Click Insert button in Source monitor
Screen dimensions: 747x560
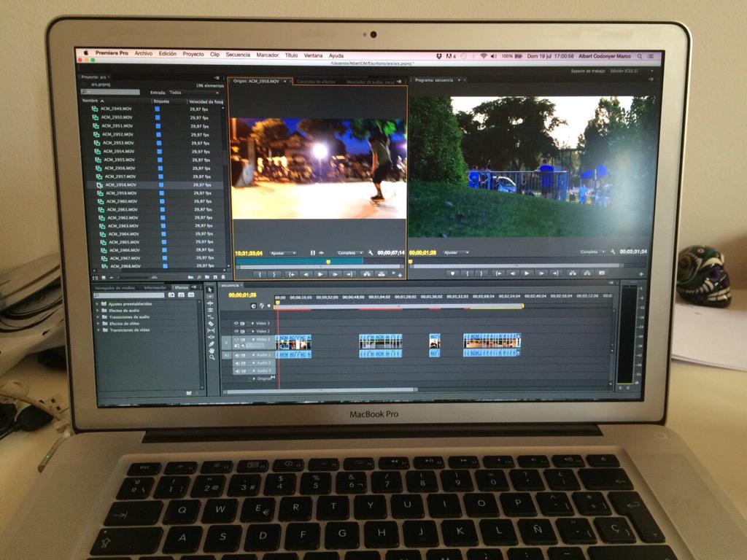(366, 274)
